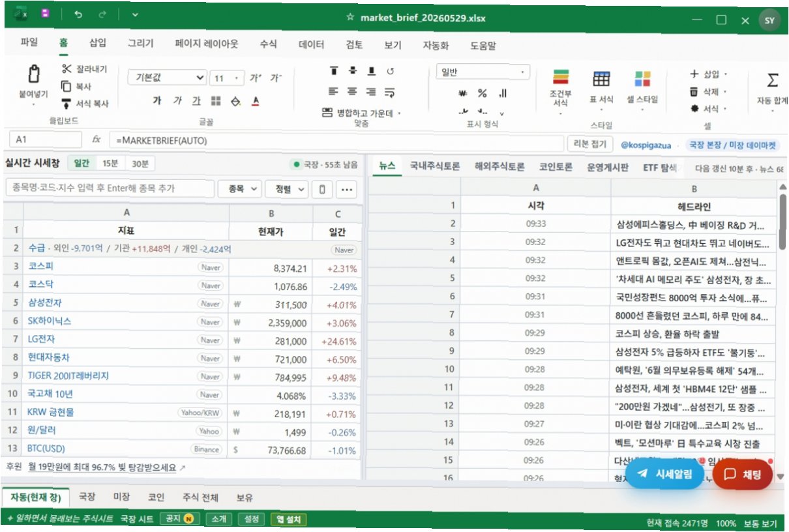Open the font size 11 dropdown
The height and width of the screenshot is (532, 789).
pos(226,78)
